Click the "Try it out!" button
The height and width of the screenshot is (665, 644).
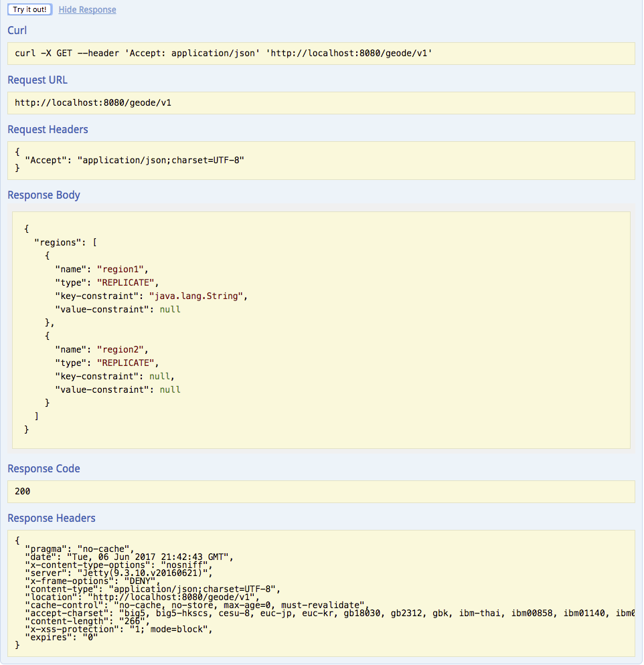click(x=29, y=9)
